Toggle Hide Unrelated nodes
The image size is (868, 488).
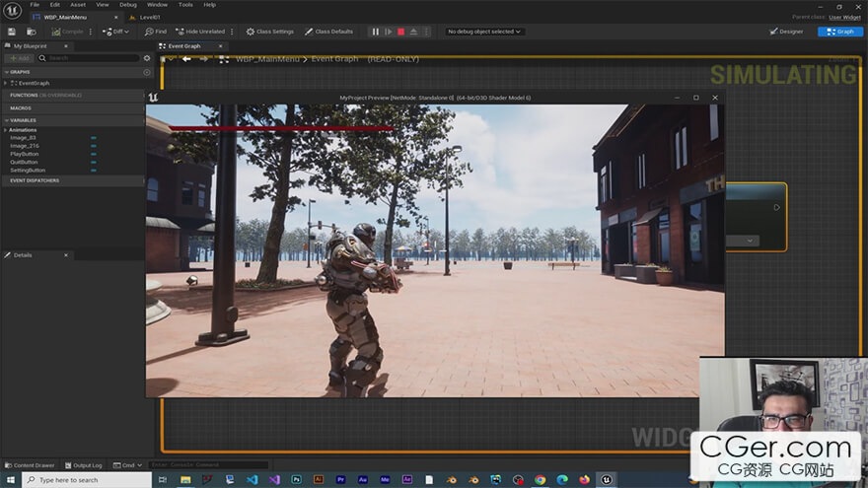pyautogui.click(x=200, y=32)
